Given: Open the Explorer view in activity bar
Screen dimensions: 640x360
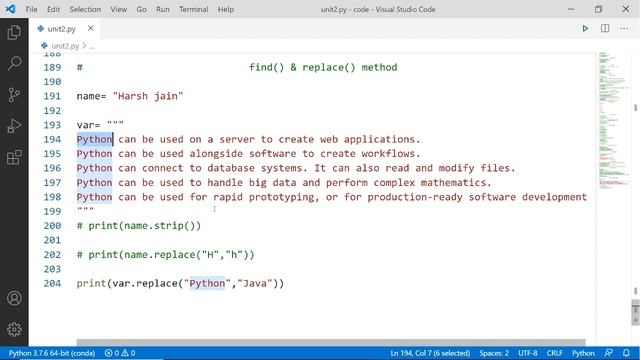Looking at the screenshot, I should (x=14, y=32).
